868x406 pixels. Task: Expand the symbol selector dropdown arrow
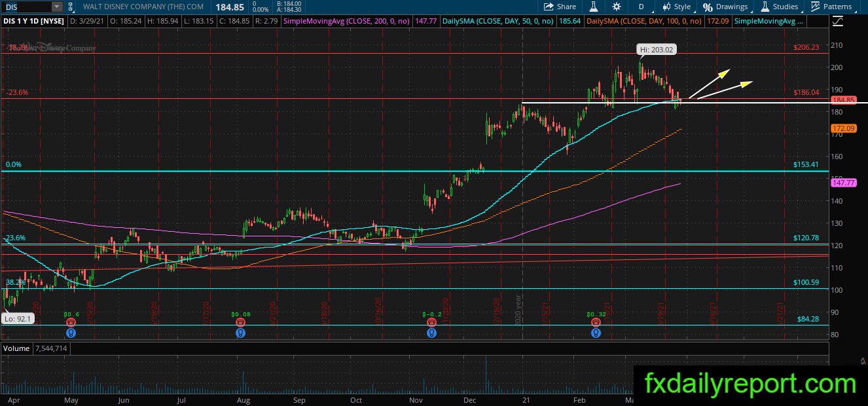57,7
